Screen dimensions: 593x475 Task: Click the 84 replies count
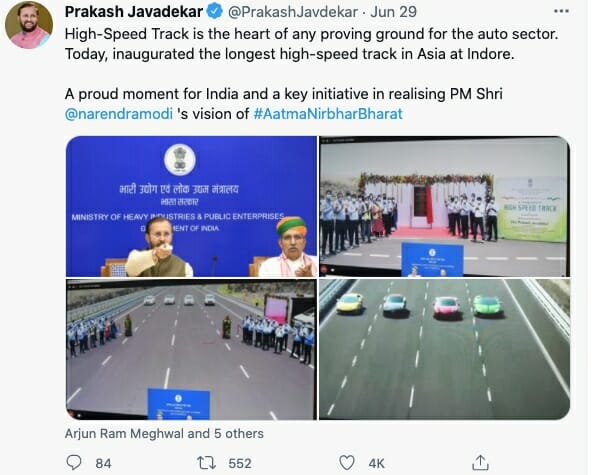click(103, 463)
